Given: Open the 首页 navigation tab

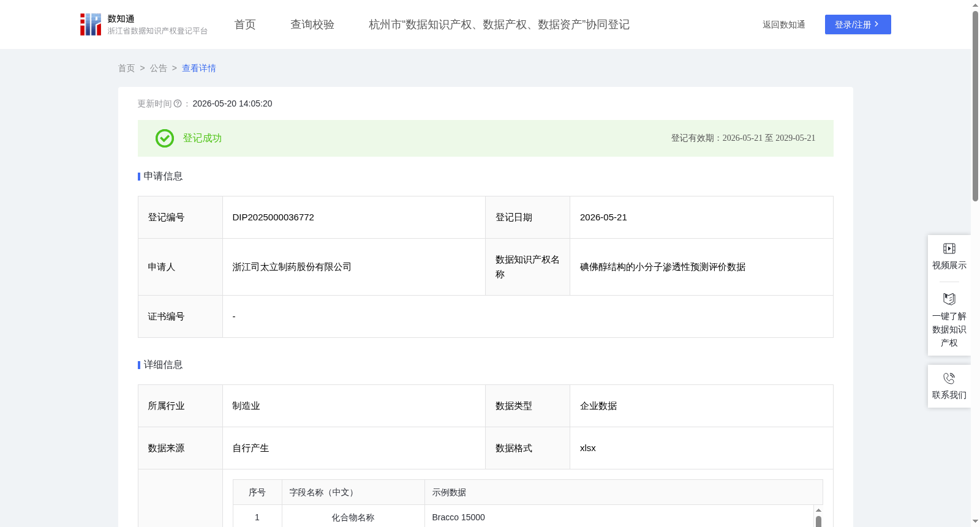Looking at the screenshot, I should (x=245, y=24).
